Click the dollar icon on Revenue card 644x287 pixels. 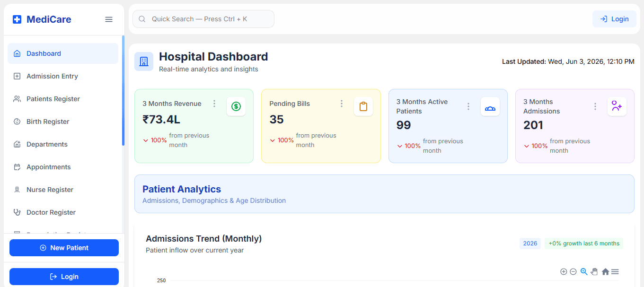tap(236, 106)
